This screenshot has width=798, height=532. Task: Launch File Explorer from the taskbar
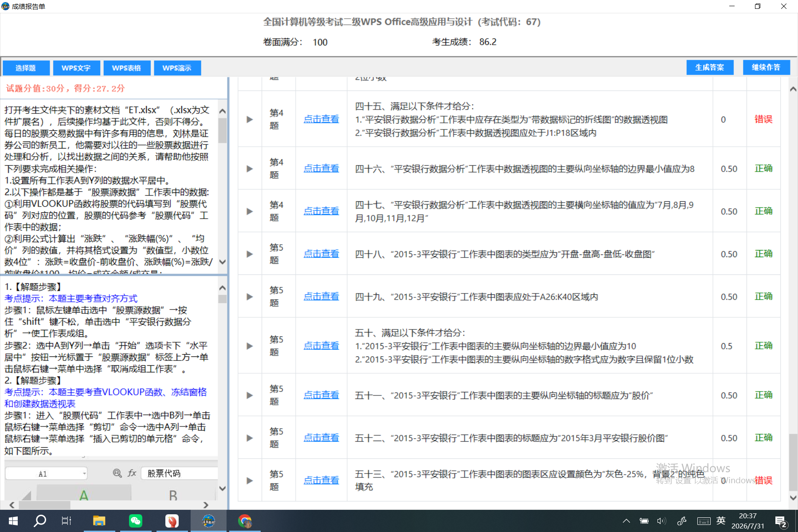coord(99,521)
